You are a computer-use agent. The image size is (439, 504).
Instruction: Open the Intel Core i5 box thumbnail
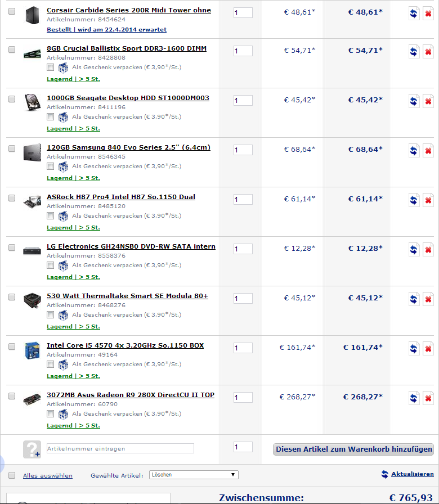(x=32, y=350)
